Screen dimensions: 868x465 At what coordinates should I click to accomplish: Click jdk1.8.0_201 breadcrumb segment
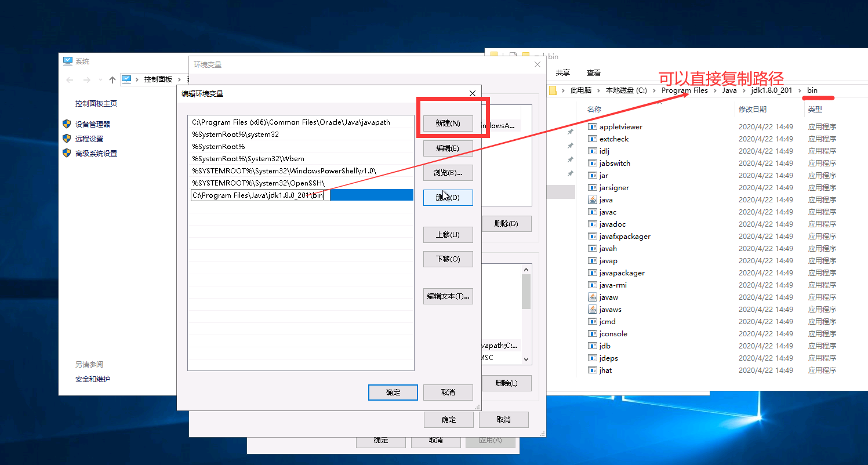point(771,90)
